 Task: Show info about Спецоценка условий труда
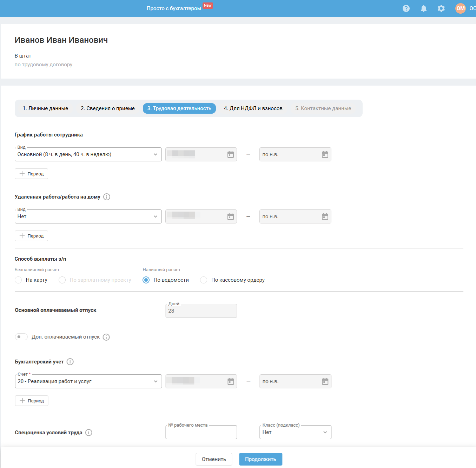(x=89, y=433)
